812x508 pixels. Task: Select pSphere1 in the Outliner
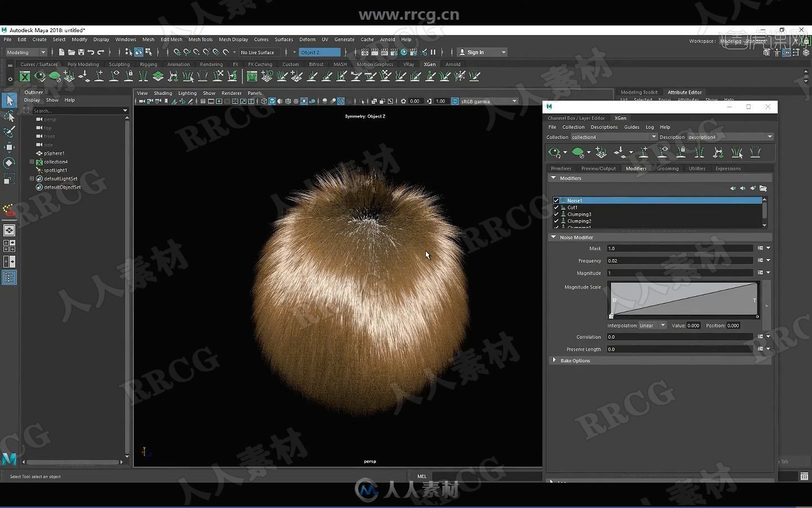[54, 153]
